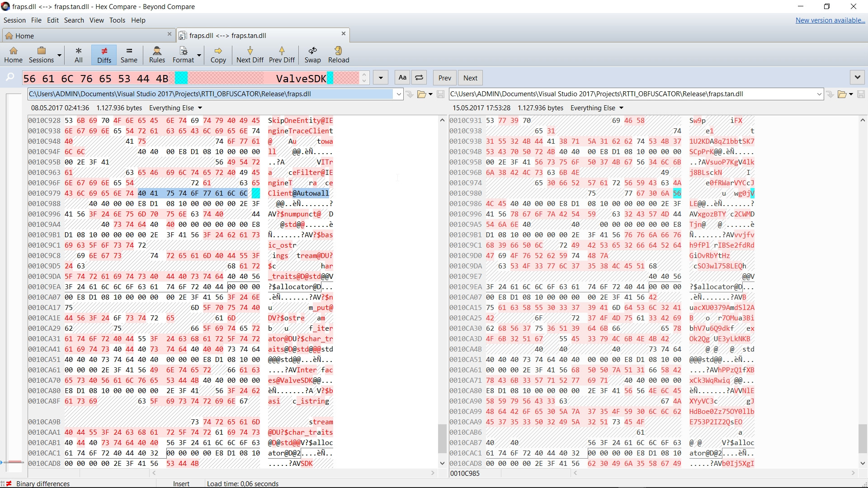Click the Next search button
The height and width of the screenshot is (488, 868).
coord(470,78)
